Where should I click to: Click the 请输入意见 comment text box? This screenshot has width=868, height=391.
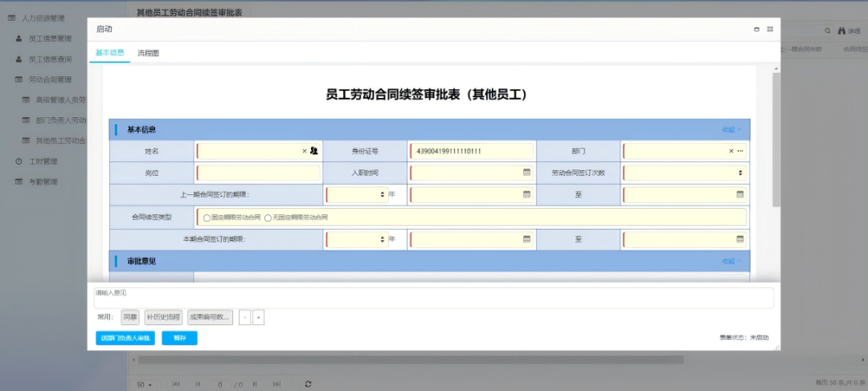pos(433,297)
